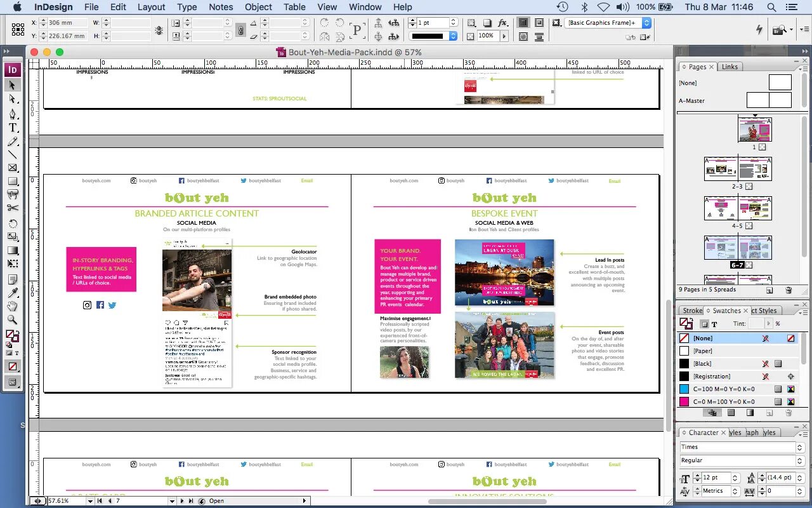Image resolution: width=812 pixels, height=508 pixels.
Task: Select the A-Master page entry
Action: pos(736,100)
